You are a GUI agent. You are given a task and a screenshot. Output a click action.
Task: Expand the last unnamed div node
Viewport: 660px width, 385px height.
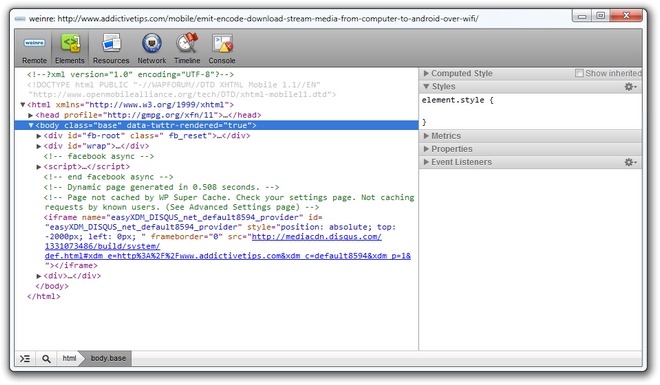click(x=39, y=276)
